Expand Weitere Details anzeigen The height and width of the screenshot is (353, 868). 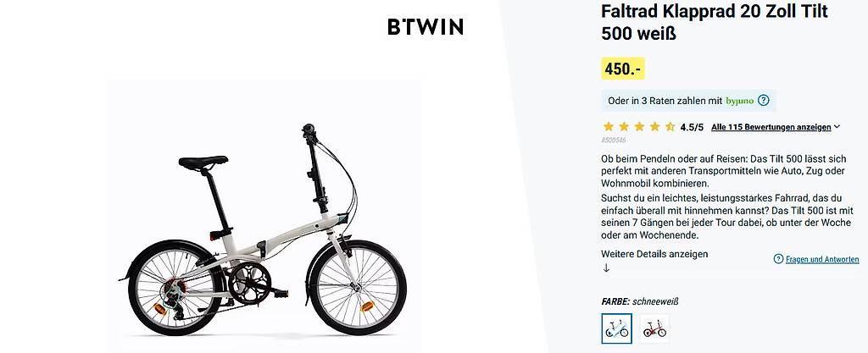(x=654, y=254)
